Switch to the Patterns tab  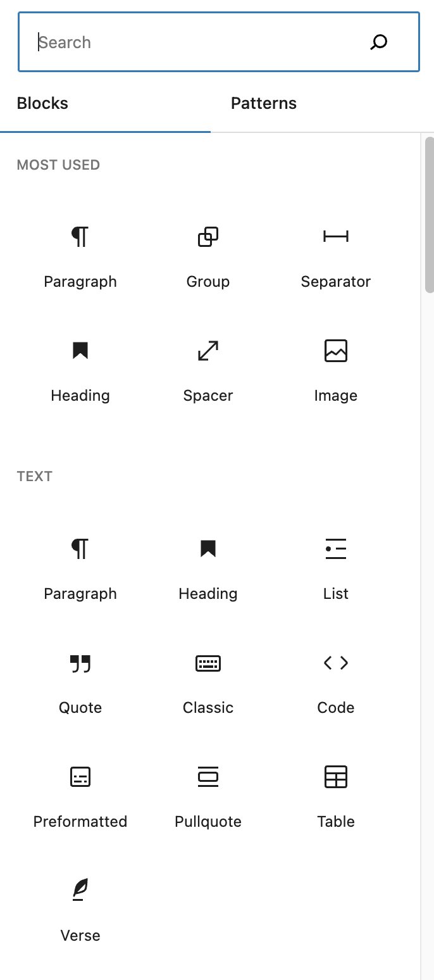(x=264, y=104)
